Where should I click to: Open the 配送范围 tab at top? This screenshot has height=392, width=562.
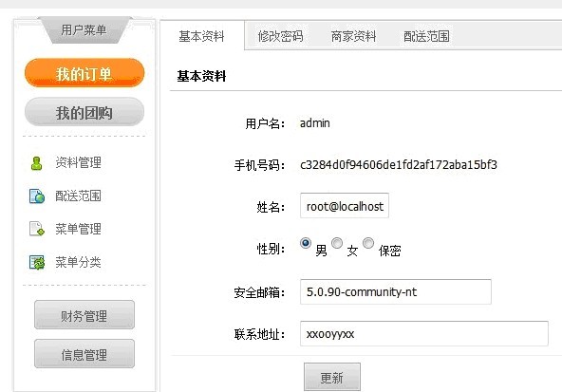click(x=426, y=36)
